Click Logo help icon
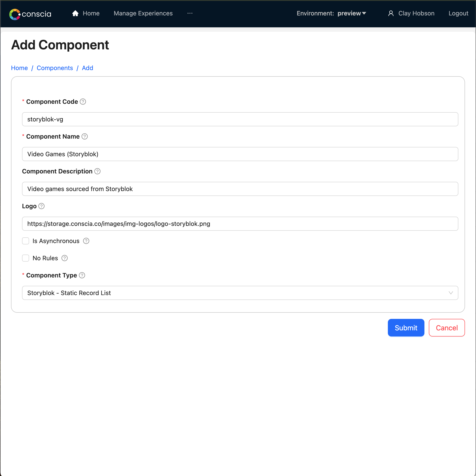 tap(42, 206)
